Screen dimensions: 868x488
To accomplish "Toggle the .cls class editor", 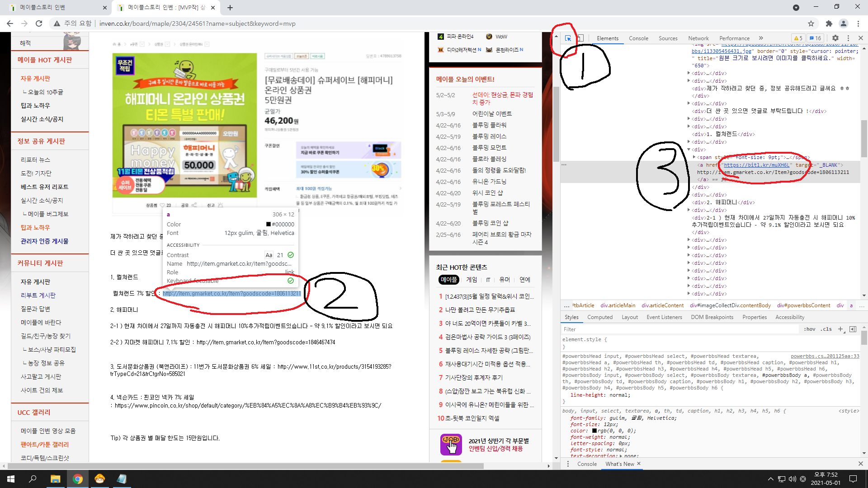I will pos(826,329).
